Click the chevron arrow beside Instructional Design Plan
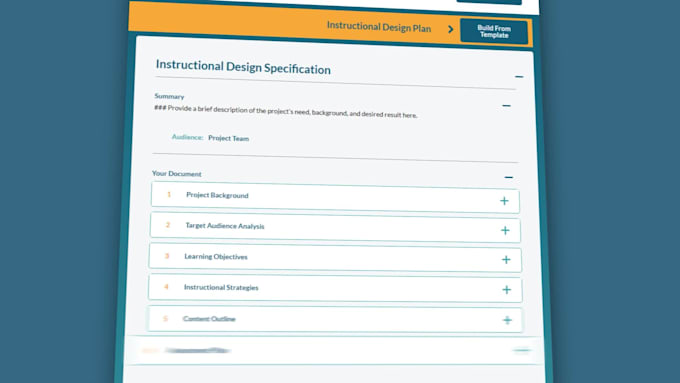The width and height of the screenshot is (680, 383). [x=451, y=29]
